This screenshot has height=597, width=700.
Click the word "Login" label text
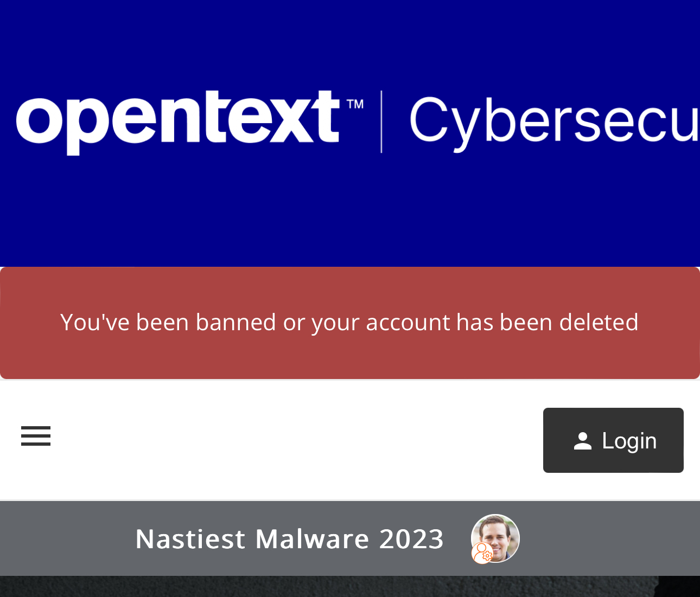tap(629, 441)
